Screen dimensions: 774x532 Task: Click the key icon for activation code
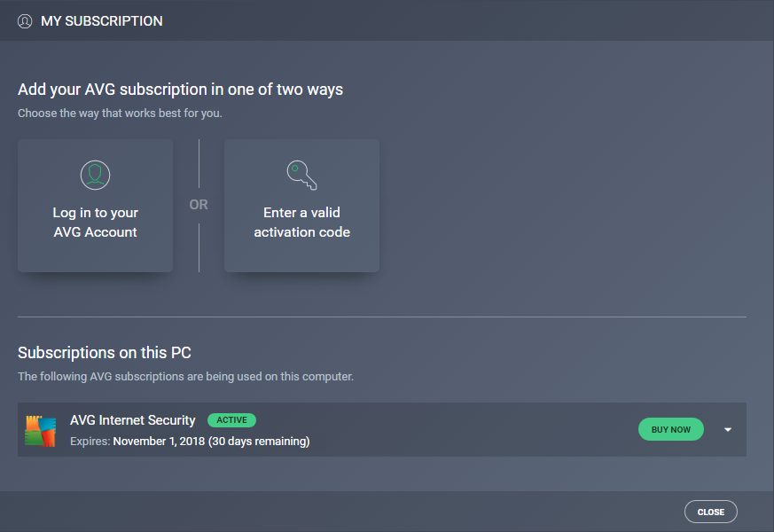click(301, 175)
